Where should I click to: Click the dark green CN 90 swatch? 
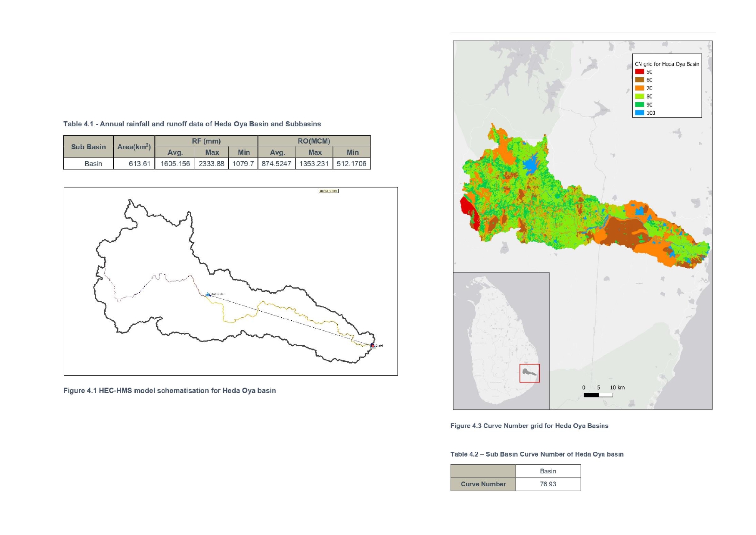639,104
